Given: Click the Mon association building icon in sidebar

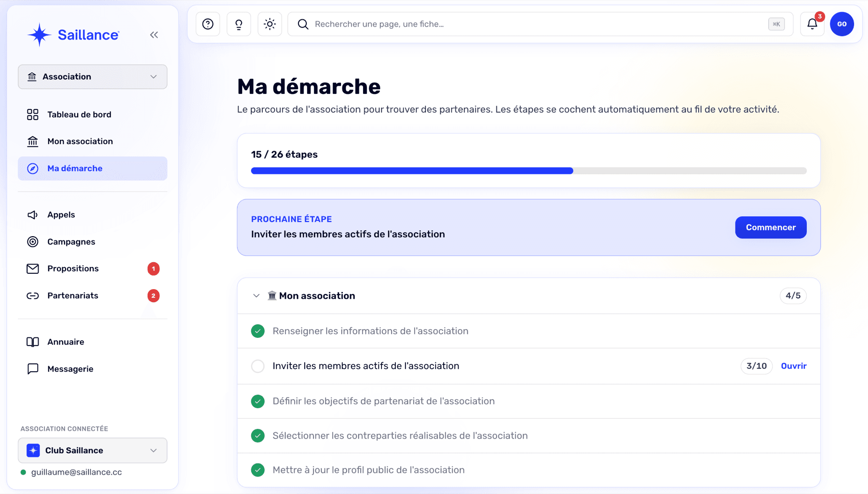Looking at the screenshot, I should coord(33,141).
